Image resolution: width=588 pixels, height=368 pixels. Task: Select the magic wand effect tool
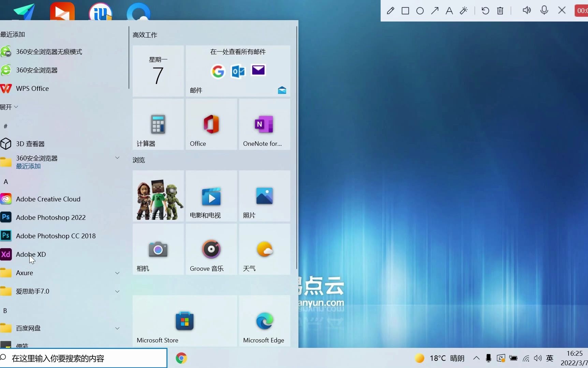[x=464, y=11]
